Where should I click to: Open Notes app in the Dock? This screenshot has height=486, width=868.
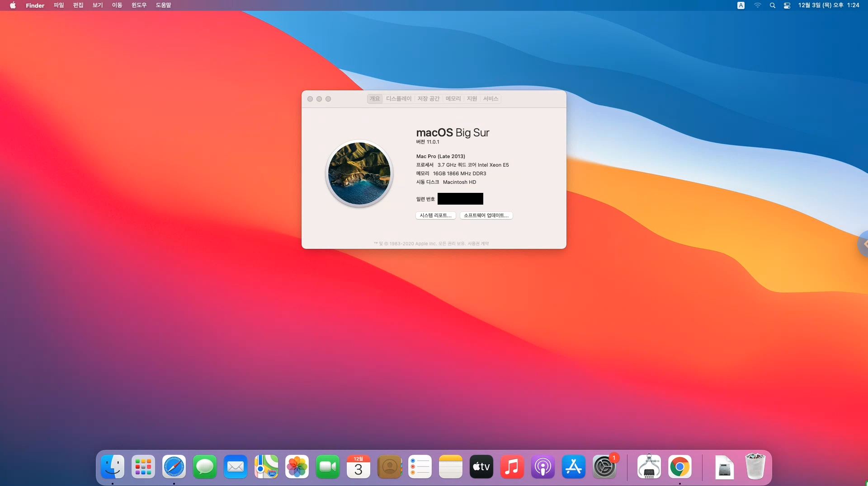tap(451, 467)
